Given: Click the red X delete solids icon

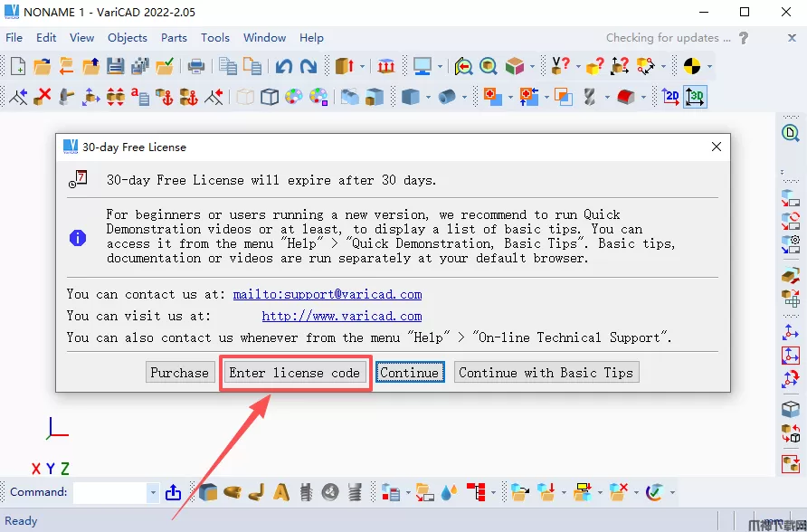Looking at the screenshot, I should click(43, 96).
